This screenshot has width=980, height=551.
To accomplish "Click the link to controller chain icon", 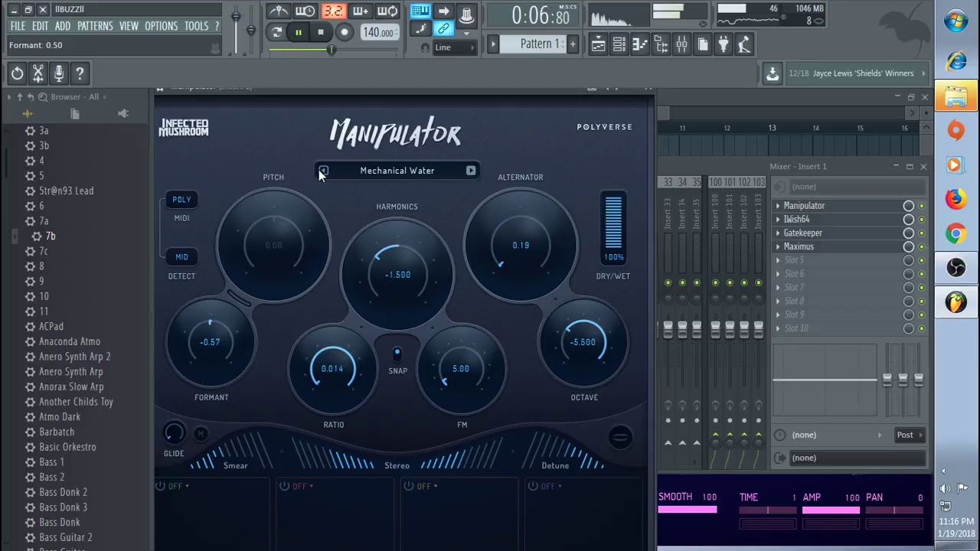I will tap(443, 29).
